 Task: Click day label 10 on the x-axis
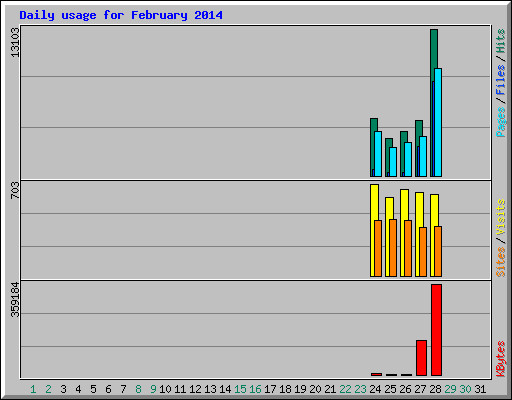click(x=165, y=389)
